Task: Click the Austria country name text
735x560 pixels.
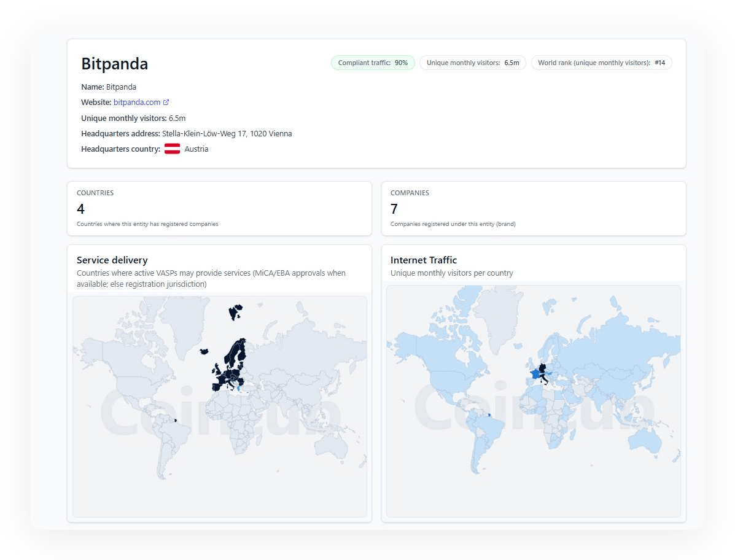Action: [196, 149]
